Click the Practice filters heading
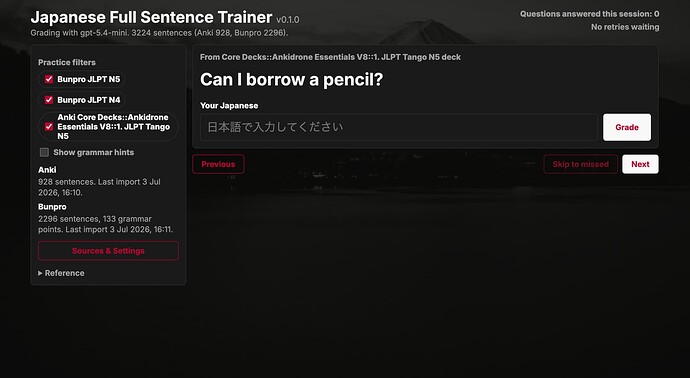This screenshot has height=378, width=690. point(67,62)
